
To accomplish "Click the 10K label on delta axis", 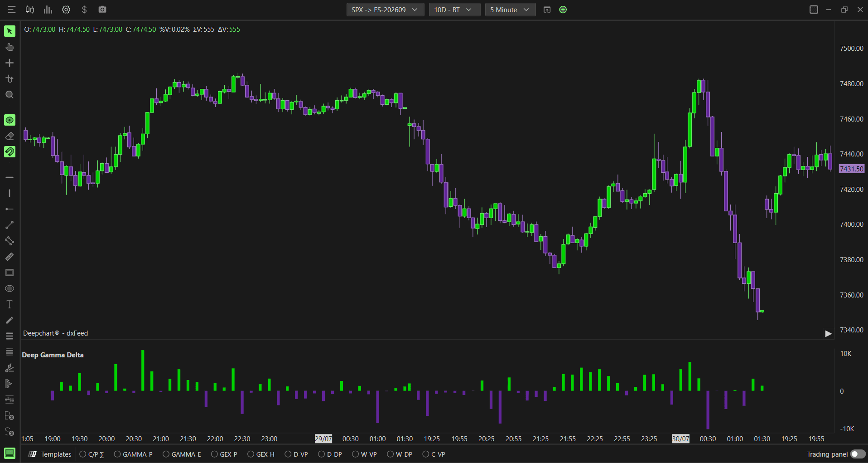I will 846,354.
